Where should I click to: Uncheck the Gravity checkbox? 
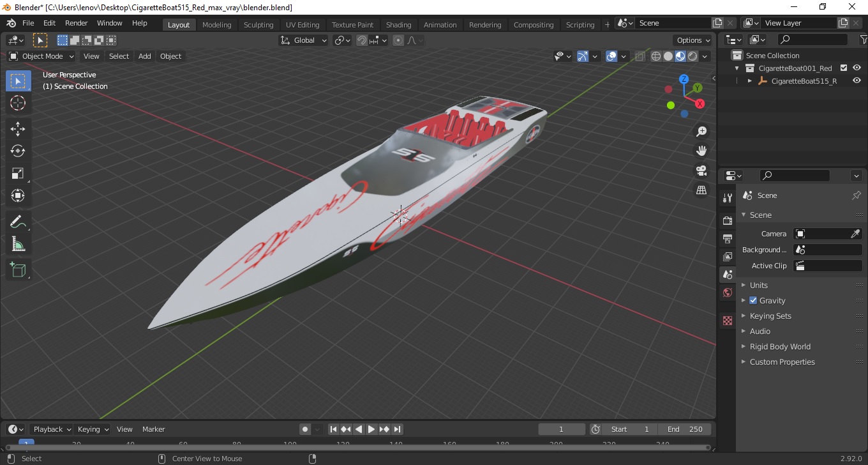pyautogui.click(x=753, y=300)
